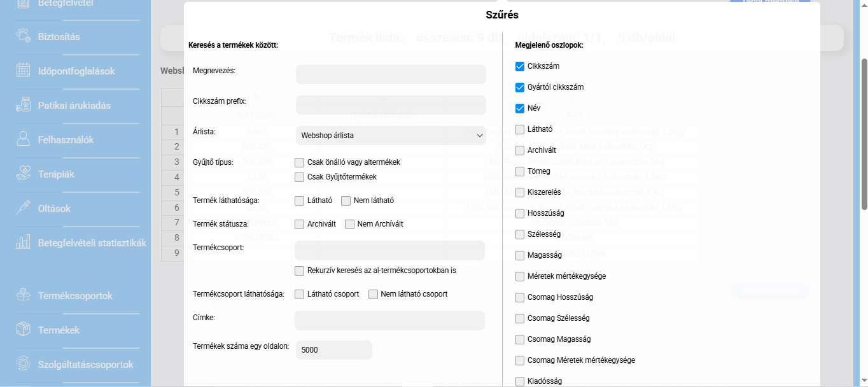Click the Patikai árukiadás icon

[24, 105]
